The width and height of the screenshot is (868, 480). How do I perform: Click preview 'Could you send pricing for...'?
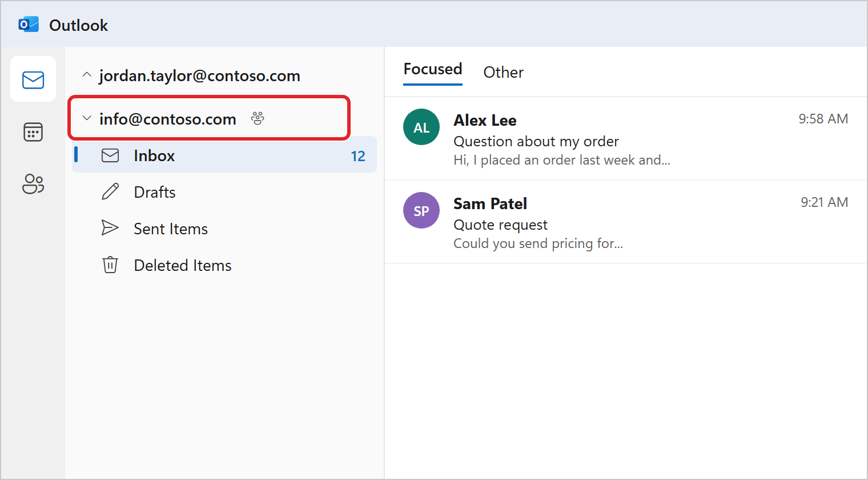538,243
